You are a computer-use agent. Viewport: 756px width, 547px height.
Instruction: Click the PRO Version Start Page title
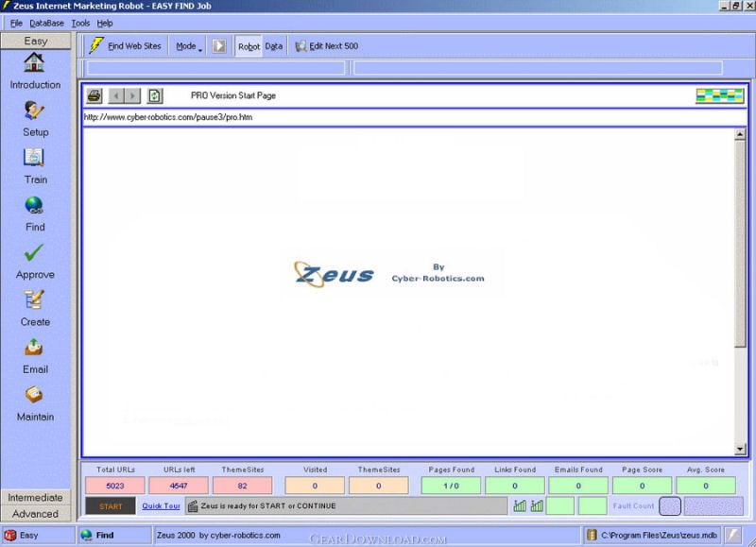tap(233, 95)
